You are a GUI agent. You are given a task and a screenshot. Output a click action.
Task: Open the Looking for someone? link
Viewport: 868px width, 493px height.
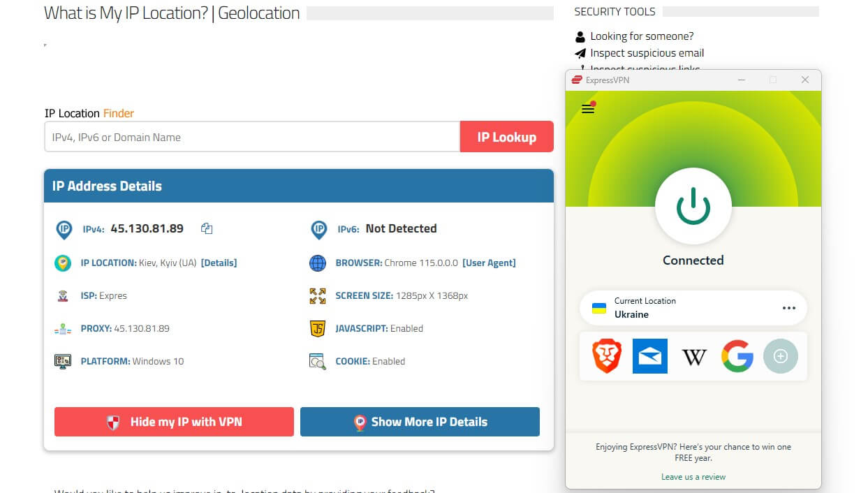click(x=642, y=36)
